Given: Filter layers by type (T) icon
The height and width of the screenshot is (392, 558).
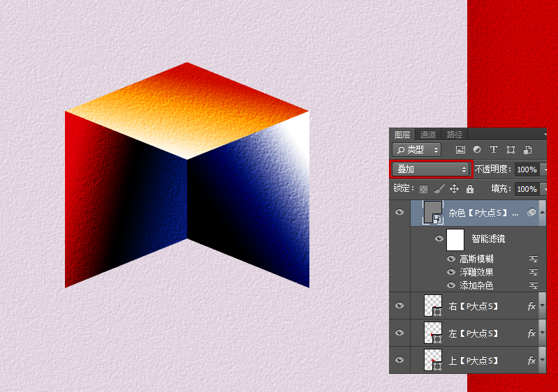Looking at the screenshot, I should [x=494, y=149].
